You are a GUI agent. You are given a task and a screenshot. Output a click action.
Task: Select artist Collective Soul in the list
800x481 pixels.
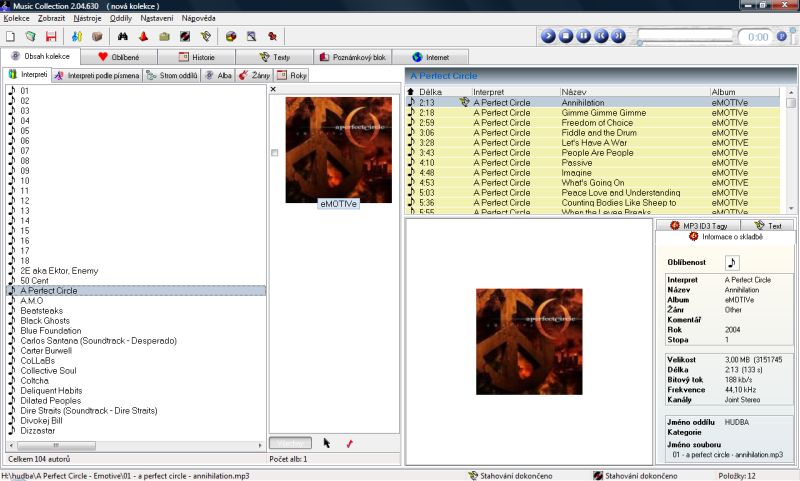48,370
